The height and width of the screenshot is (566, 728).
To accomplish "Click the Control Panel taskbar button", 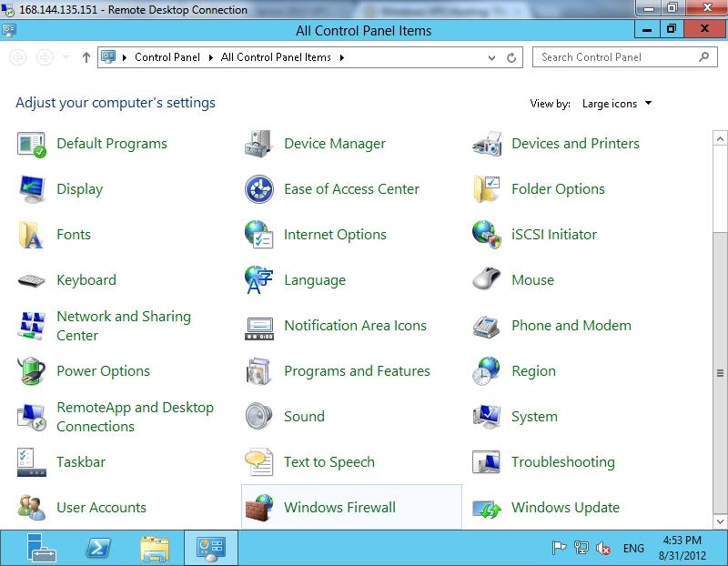I will [x=211, y=548].
